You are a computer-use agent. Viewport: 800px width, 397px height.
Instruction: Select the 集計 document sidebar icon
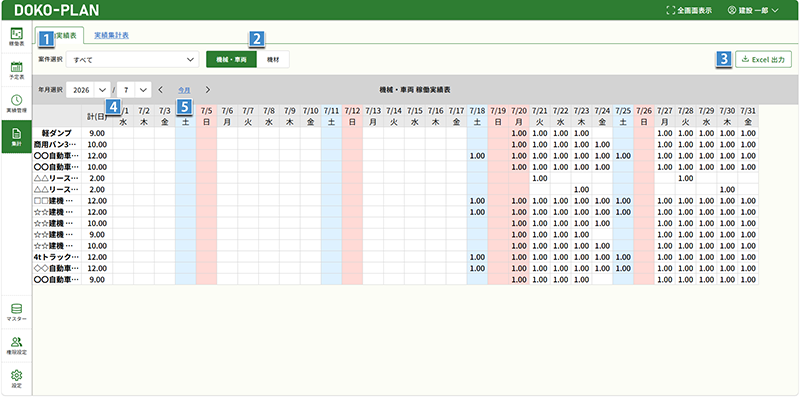point(16,137)
